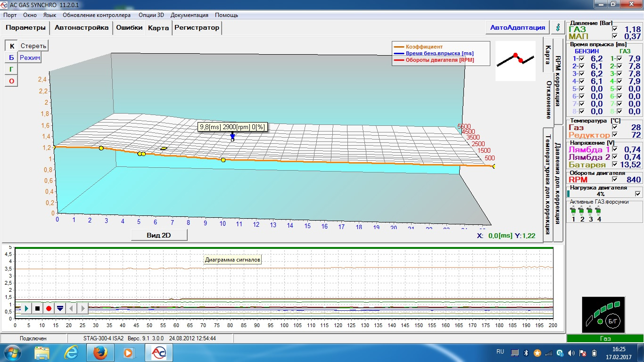Screen dimensions: 644x362
Task: Open the Порт menu
Action: tap(10, 15)
